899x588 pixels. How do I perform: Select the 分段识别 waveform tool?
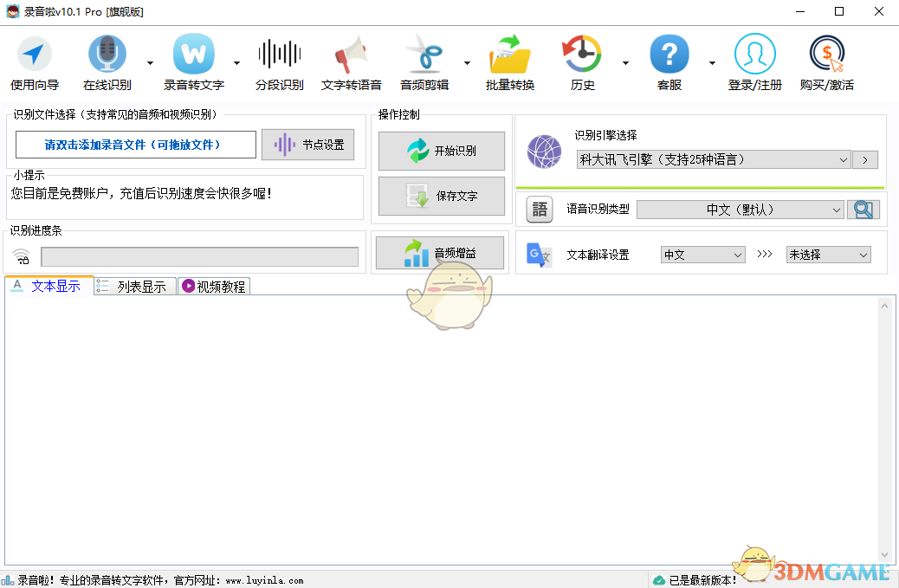coord(279,63)
